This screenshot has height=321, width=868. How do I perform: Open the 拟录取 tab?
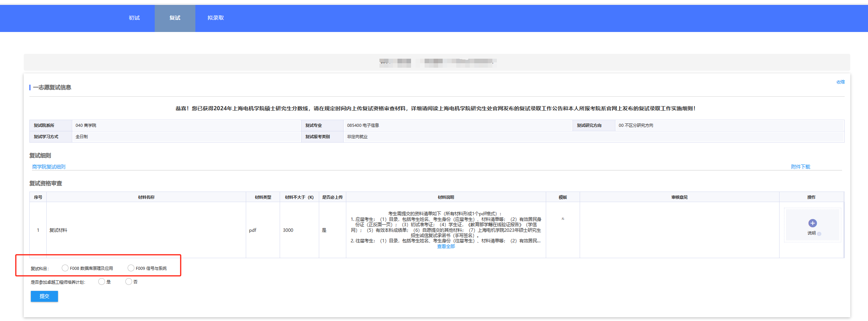click(x=215, y=18)
